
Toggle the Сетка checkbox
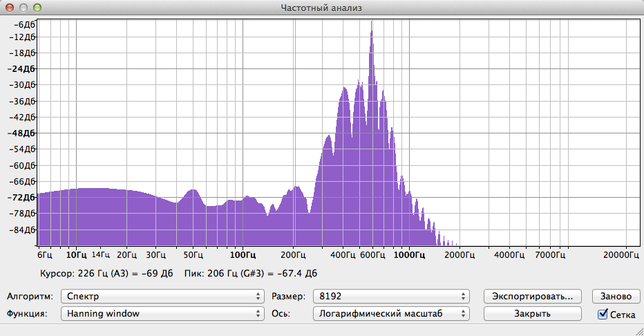pyautogui.click(x=603, y=315)
